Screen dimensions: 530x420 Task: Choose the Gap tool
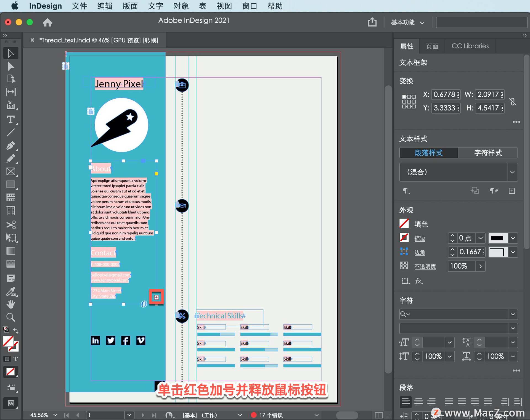click(x=11, y=92)
